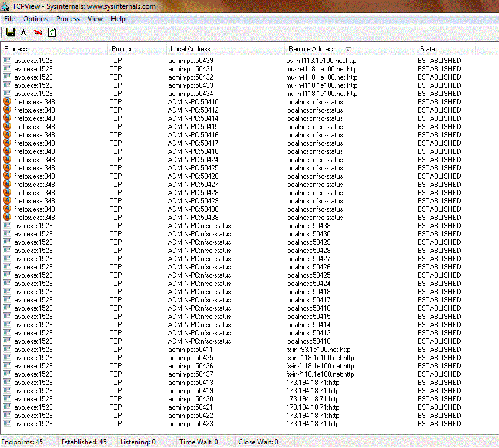Click Firefox icon in the ADMIN-PC:50424 row

pyautogui.click(x=7, y=159)
